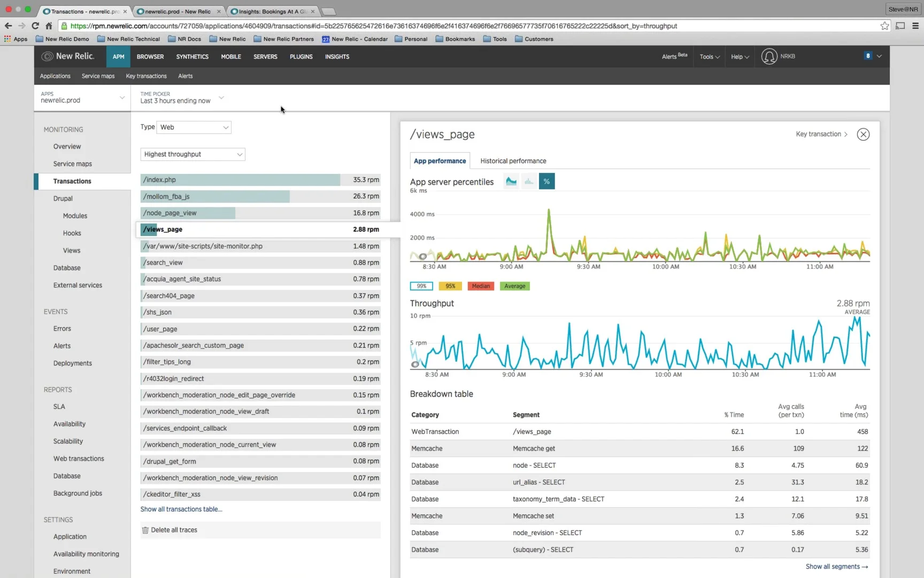This screenshot has width=924, height=578.
Task: Select the percentile (%) chart view
Action: click(546, 181)
